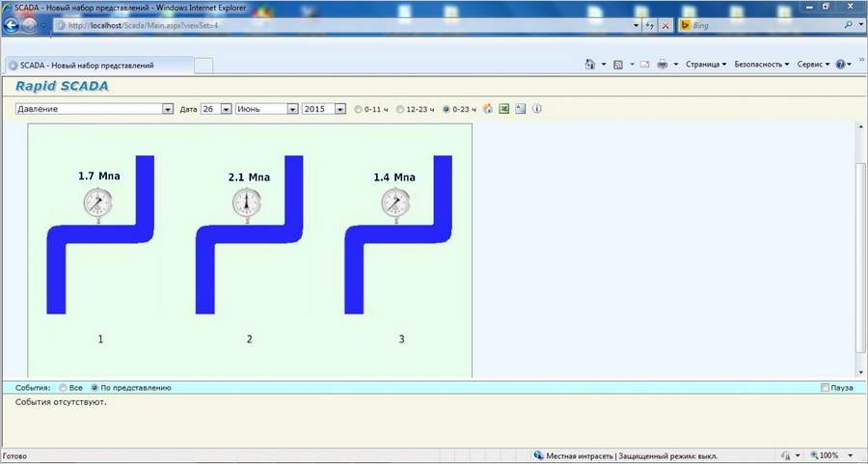
Task: Open the Давление view dropdown
Action: point(168,109)
